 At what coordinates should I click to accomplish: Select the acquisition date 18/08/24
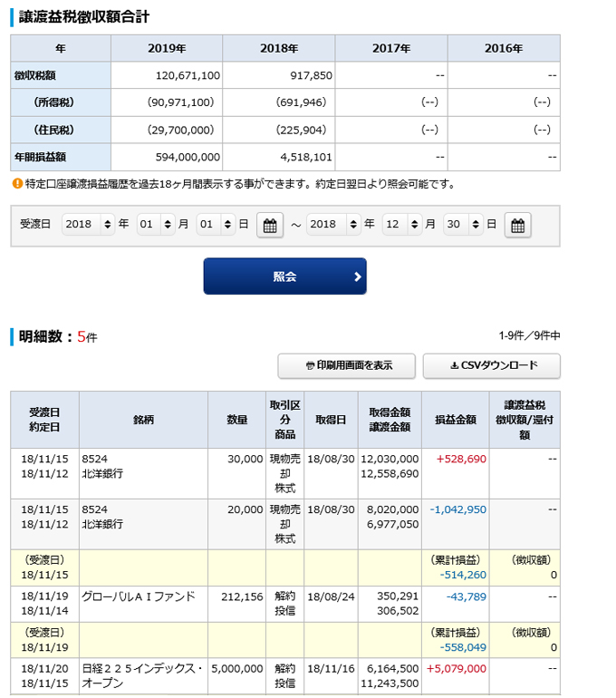click(x=331, y=597)
